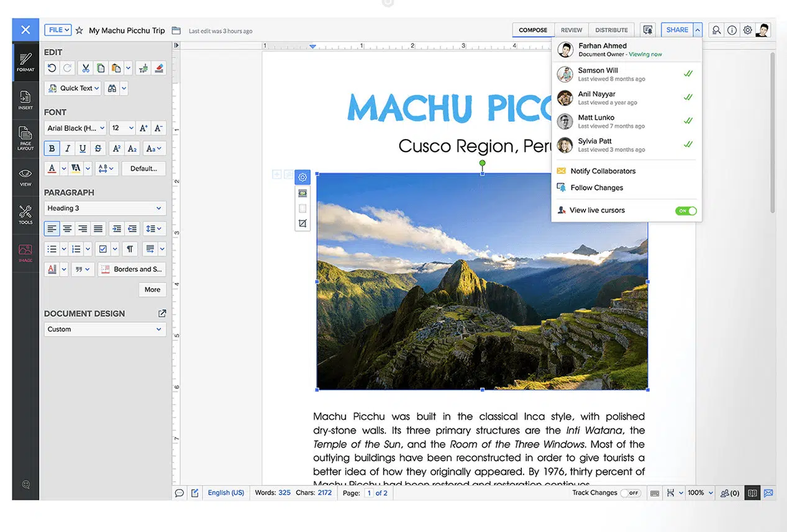Viewport: 787px width, 532px height.
Task: Turn off the View live cursors switch
Action: pyautogui.click(x=686, y=210)
